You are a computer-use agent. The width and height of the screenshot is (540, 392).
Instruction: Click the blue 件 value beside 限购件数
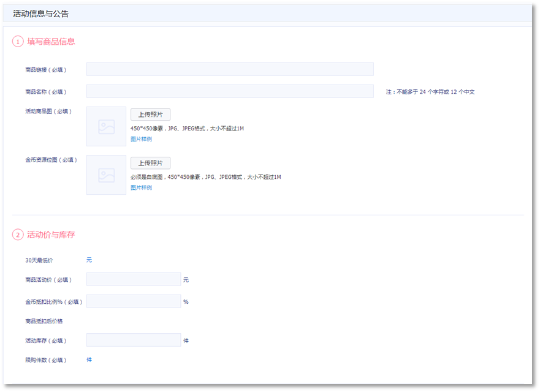click(x=89, y=360)
